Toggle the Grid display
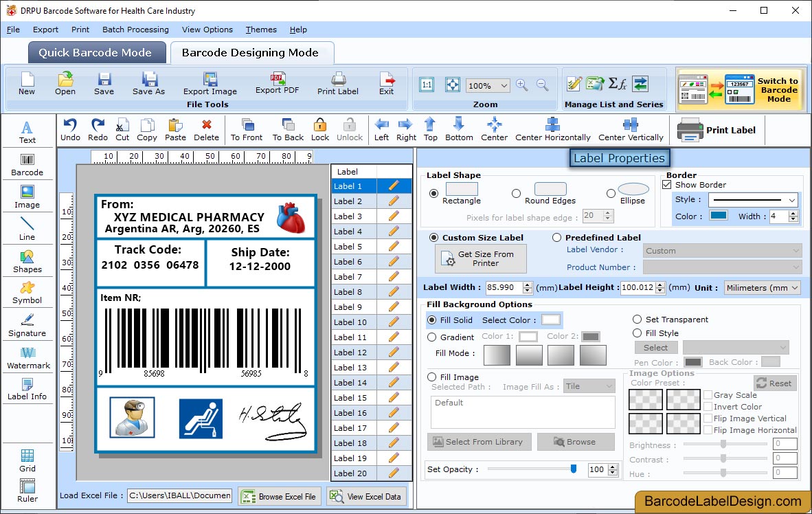 tap(27, 460)
